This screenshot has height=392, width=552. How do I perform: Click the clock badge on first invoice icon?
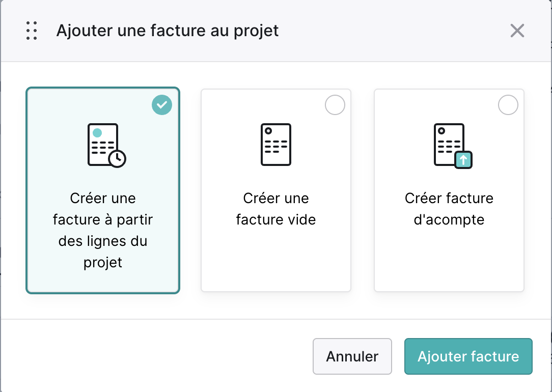117,159
